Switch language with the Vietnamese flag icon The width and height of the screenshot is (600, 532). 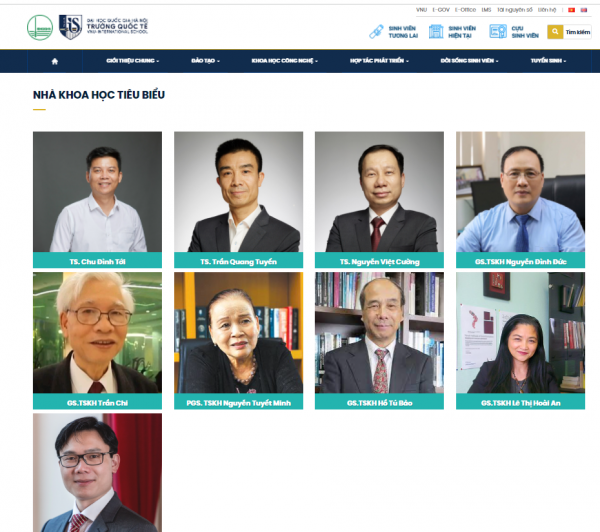point(571,10)
